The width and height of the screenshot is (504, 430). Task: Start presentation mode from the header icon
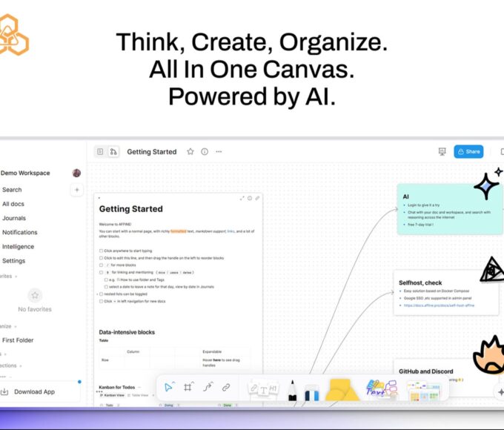pyautogui.click(x=442, y=151)
